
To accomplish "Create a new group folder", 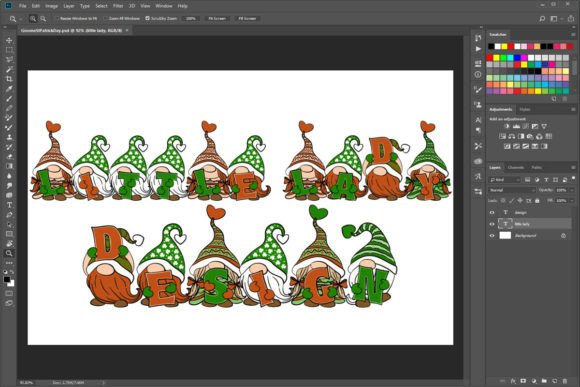I will (x=544, y=380).
